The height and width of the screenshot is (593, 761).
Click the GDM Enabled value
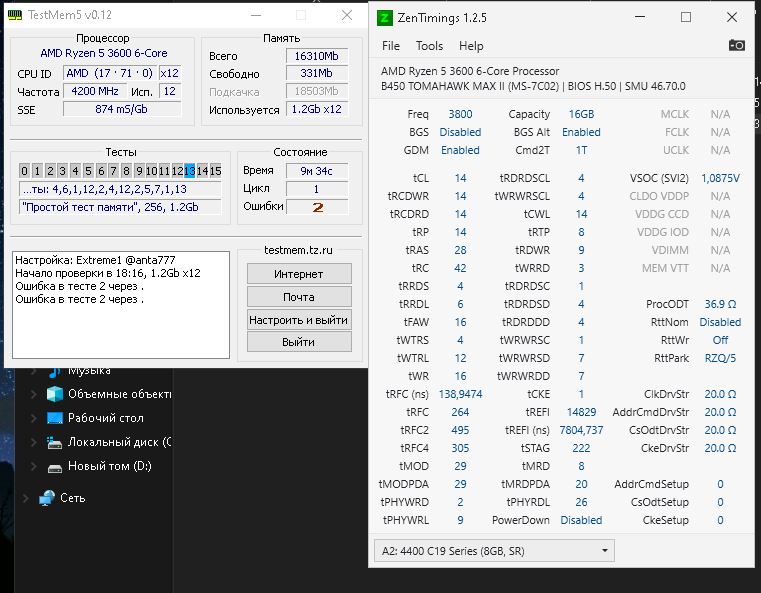tap(460, 150)
